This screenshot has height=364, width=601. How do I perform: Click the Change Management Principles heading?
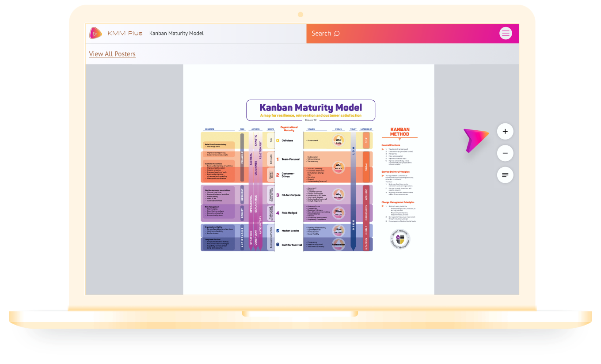click(x=398, y=202)
